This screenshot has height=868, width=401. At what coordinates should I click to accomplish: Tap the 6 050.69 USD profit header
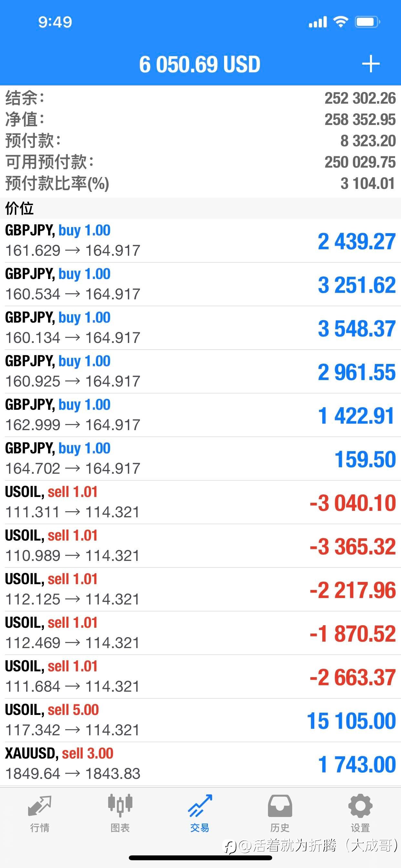pos(200,64)
